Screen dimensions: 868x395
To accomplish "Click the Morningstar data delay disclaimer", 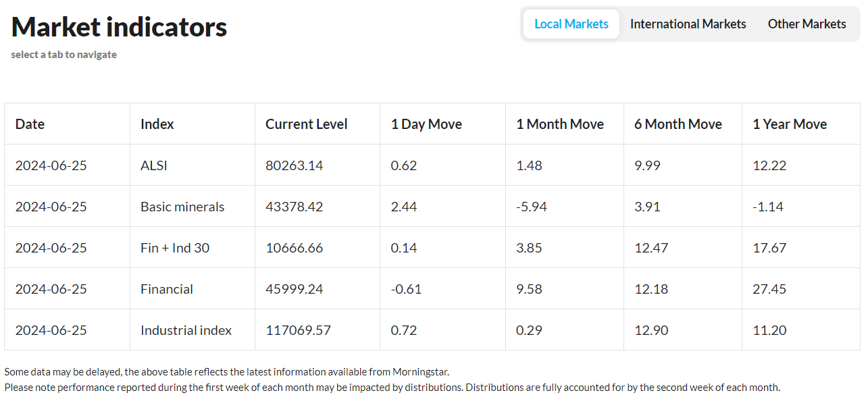I will (x=226, y=372).
